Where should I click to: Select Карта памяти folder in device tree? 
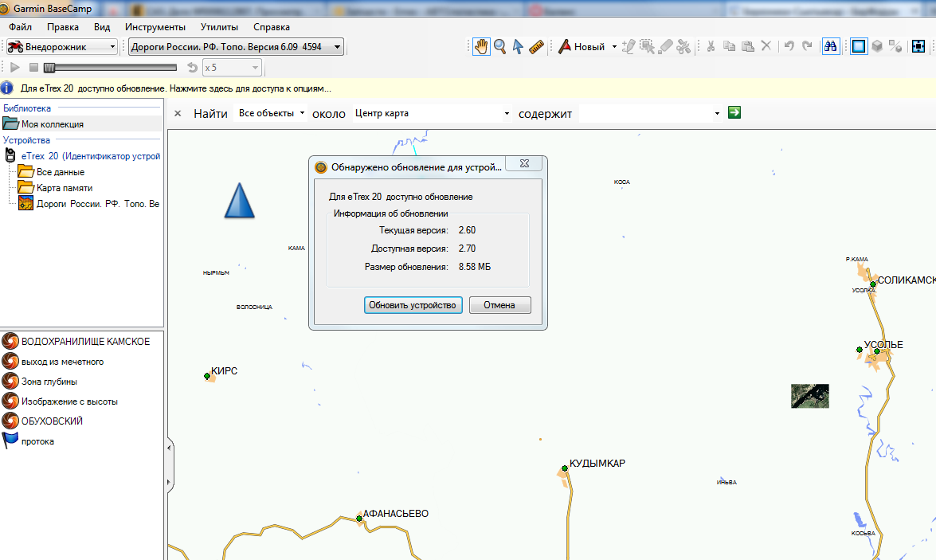[64, 188]
